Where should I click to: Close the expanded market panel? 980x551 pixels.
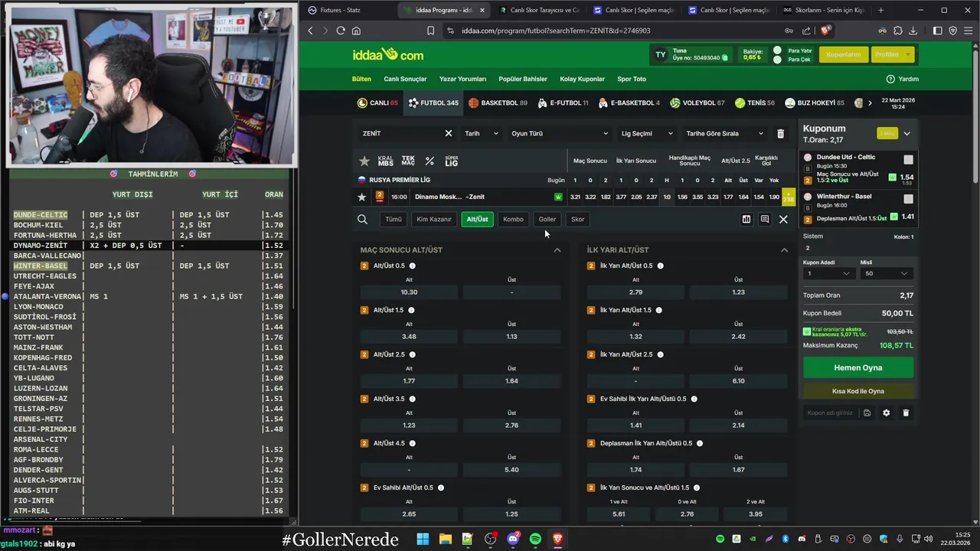coord(783,220)
